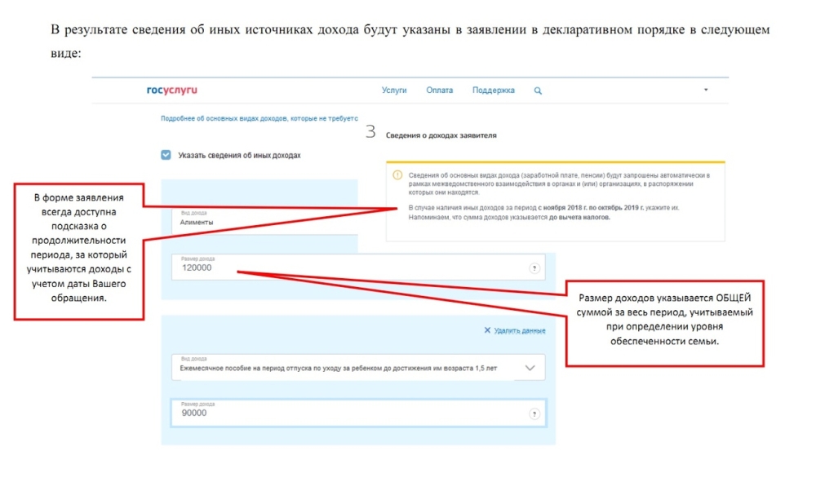Click the search magnifier icon
The image size is (816, 504).
[538, 91]
